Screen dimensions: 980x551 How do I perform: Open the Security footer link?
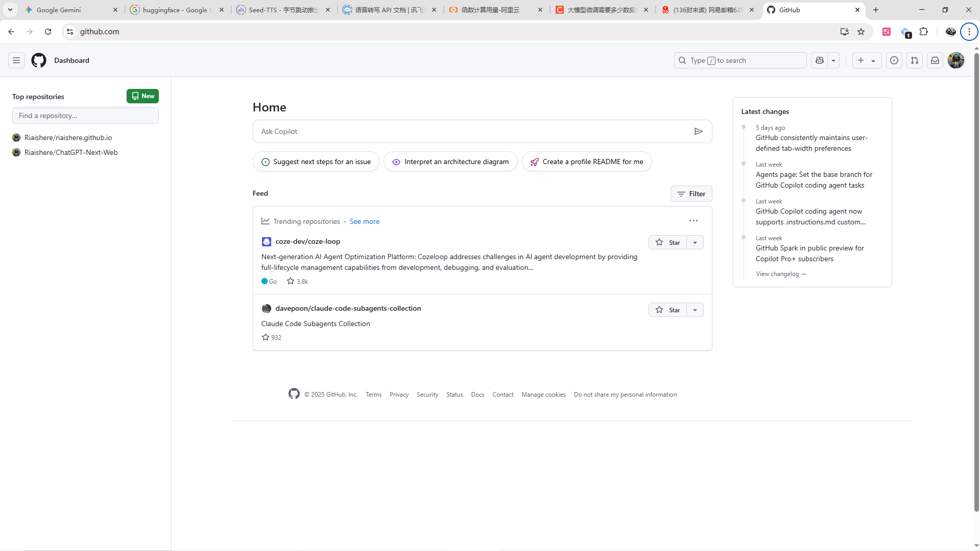pyautogui.click(x=427, y=395)
